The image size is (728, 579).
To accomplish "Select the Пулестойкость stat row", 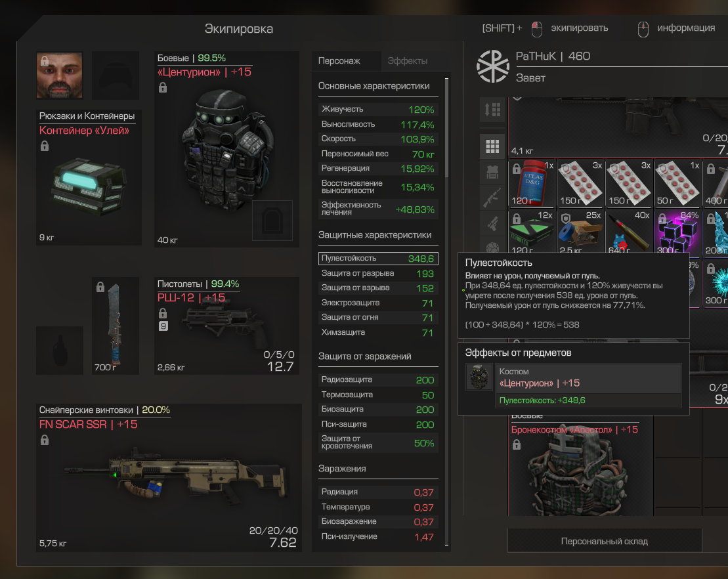I will [x=378, y=258].
